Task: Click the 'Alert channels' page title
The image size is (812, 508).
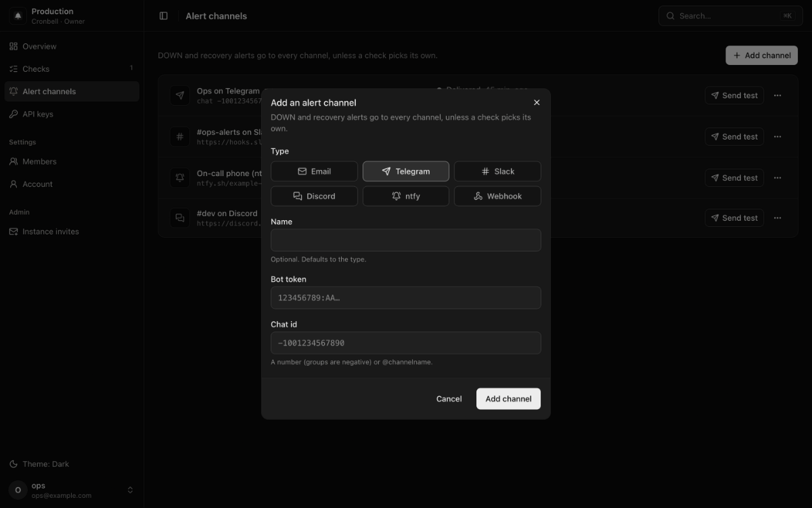Action: tap(216, 16)
